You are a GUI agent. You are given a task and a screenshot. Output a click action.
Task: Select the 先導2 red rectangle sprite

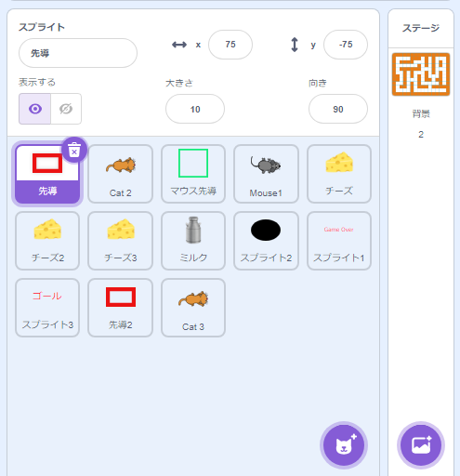tap(120, 308)
